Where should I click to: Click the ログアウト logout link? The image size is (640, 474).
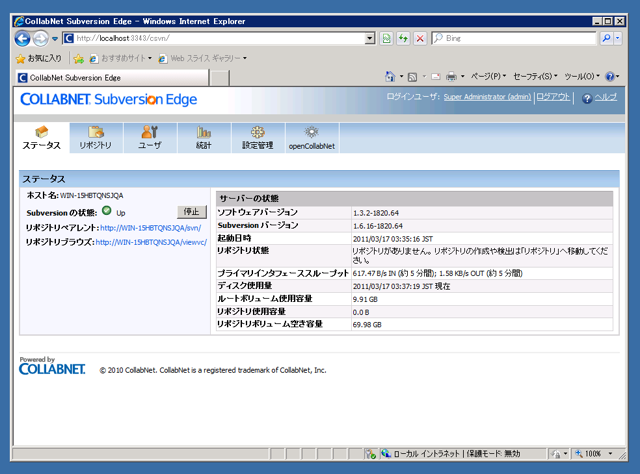pos(553,97)
